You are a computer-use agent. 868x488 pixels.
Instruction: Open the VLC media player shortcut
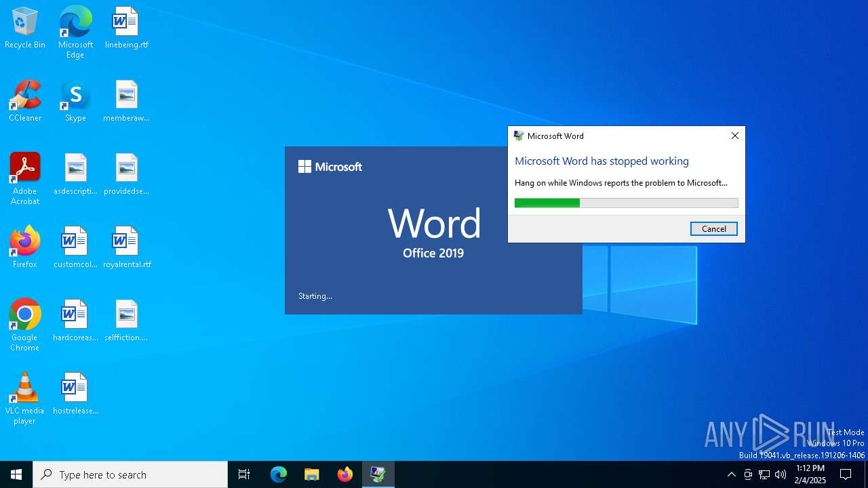25,399
